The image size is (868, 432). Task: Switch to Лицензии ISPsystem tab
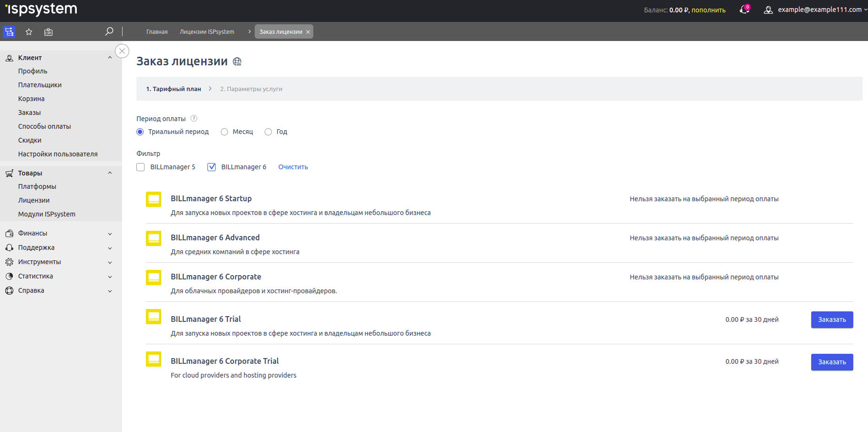[x=207, y=32]
